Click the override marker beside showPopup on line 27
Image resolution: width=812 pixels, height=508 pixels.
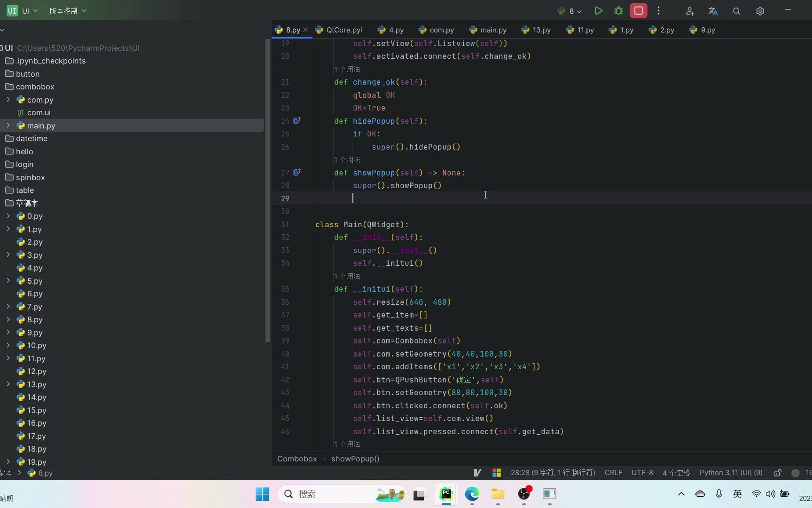297,172
